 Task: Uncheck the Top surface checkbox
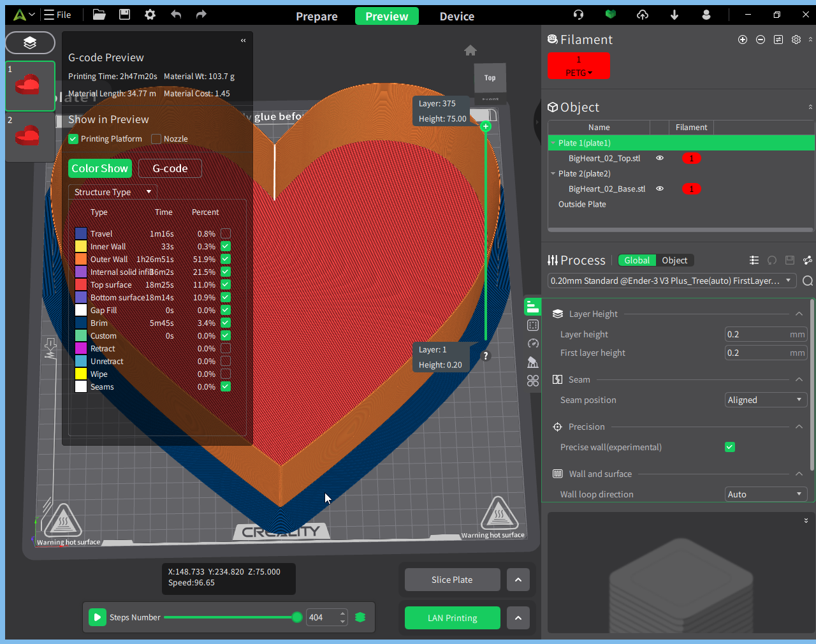pos(226,284)
